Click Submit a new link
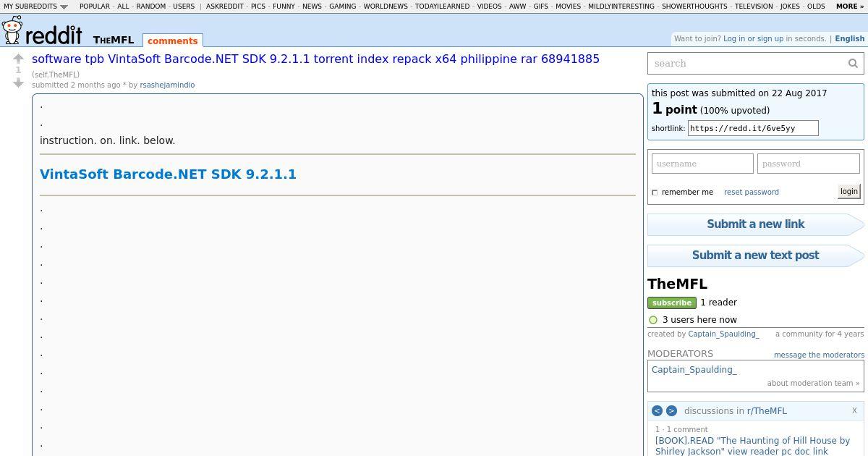The image size is (868, 456). coord(755,224)
